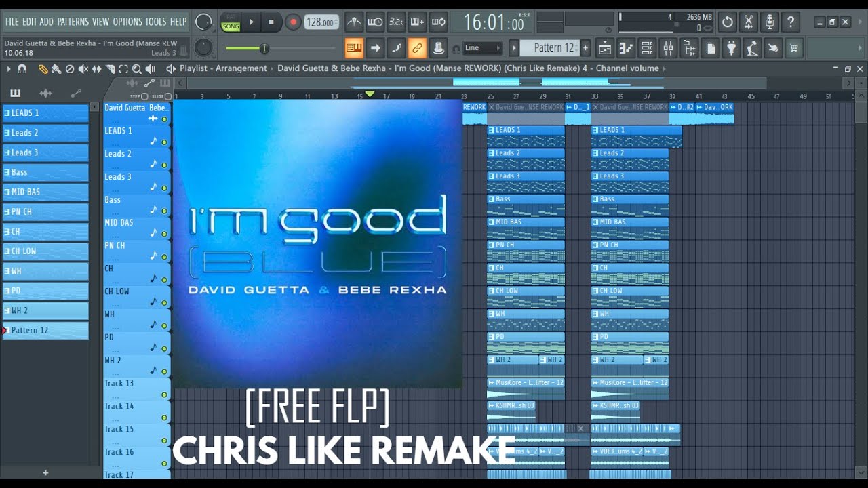Open the VIEW menu
The image size is (868, 488).
100,22
